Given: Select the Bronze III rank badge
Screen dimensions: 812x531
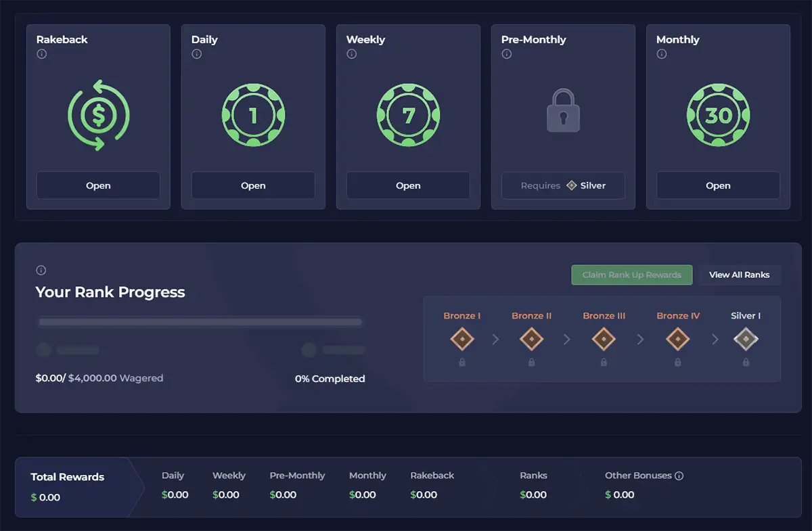Looking at the screenshot, I should [604, 339].
